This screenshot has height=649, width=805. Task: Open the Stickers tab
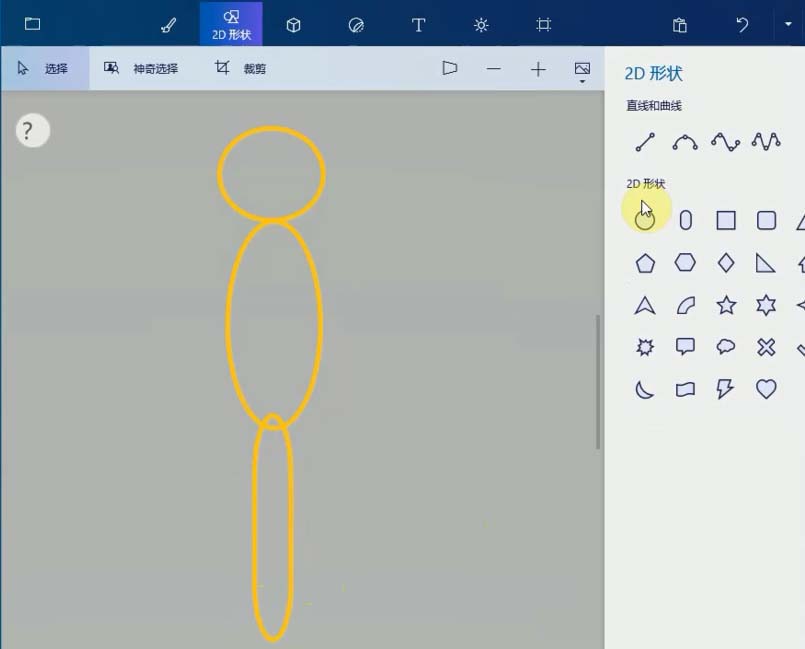click(356, 25)
